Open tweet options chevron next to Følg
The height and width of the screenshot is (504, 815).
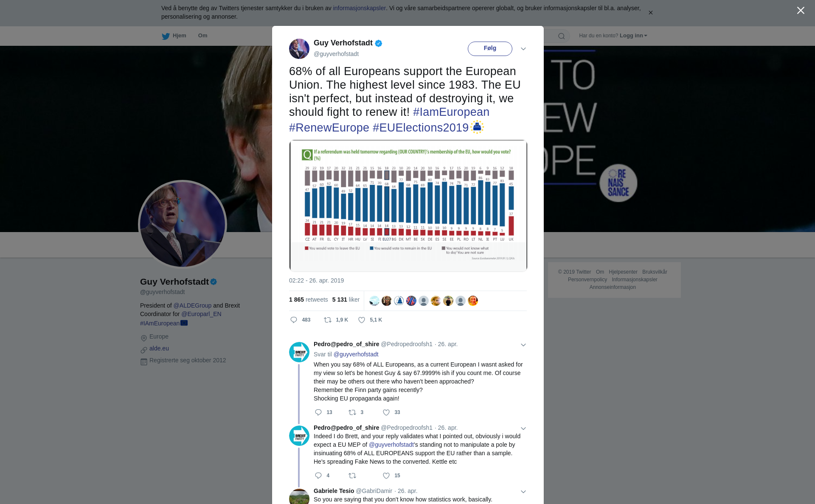pyautogui.click(x=523, y=49)
